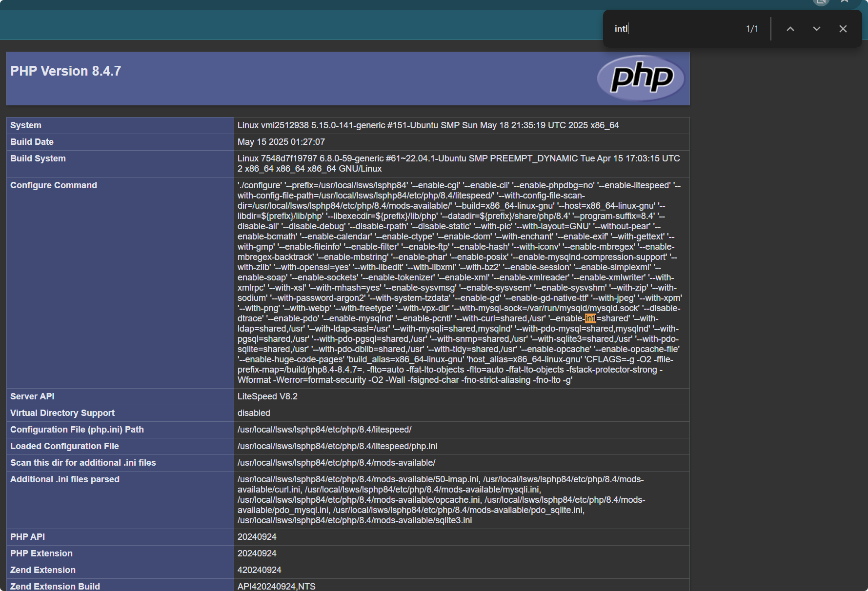
Task: Select Configuration File (php.ini) Path label
Action: [77, 430]
